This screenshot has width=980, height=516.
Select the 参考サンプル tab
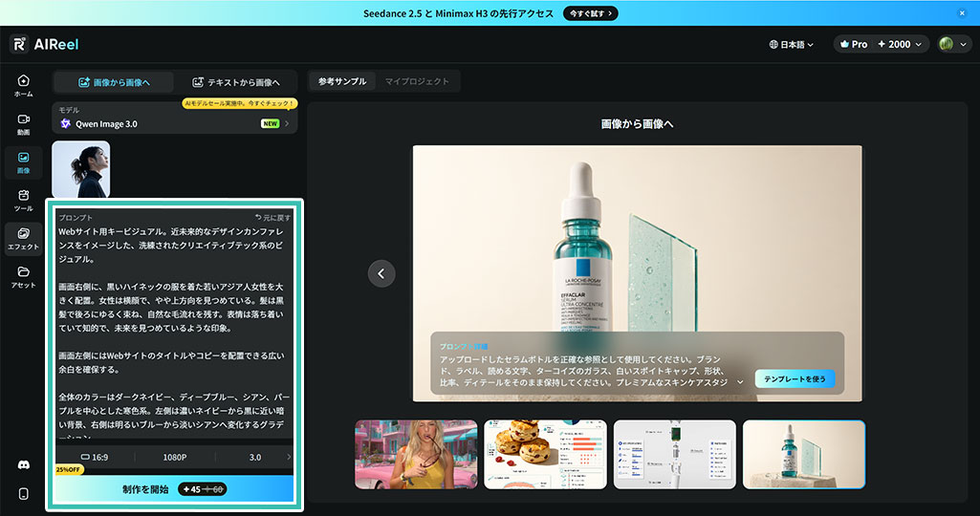[342, 81]
